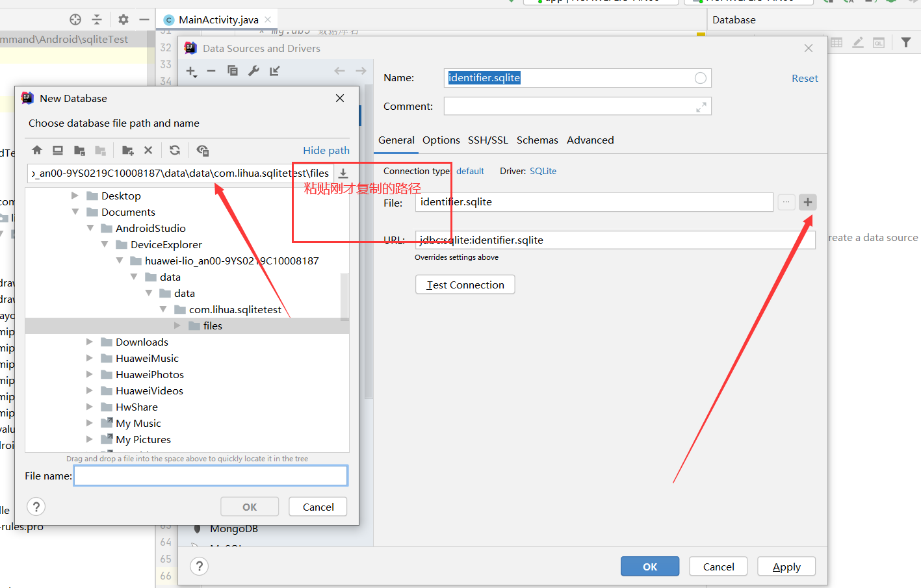Click the Show Hidden Files icon in file chooser

[x=202, y=150]
